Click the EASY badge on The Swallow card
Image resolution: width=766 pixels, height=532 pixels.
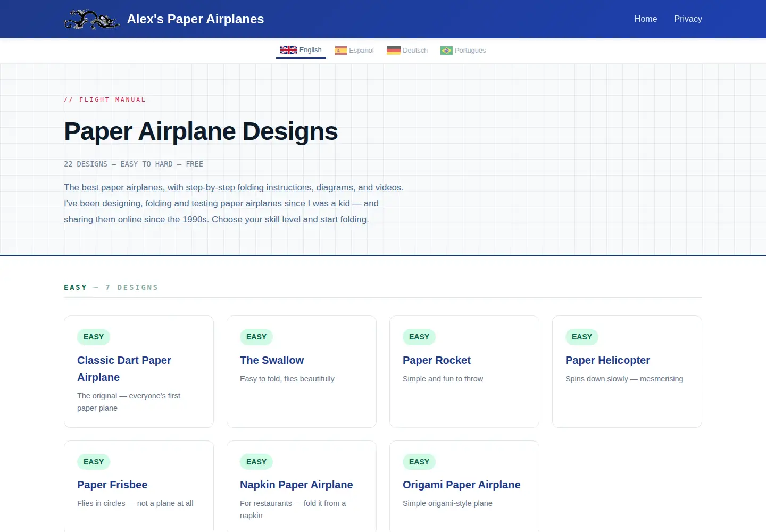256,337
